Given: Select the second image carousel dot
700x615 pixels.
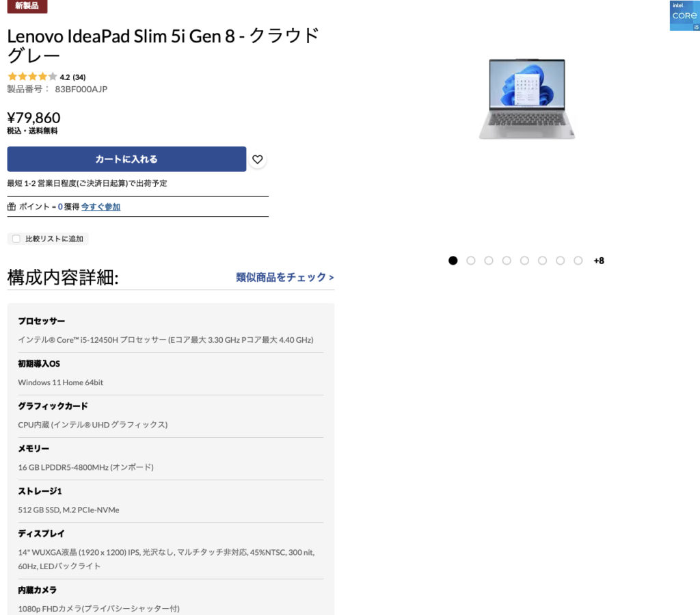Looking at the screenshot, I should [x=470, y=261].
